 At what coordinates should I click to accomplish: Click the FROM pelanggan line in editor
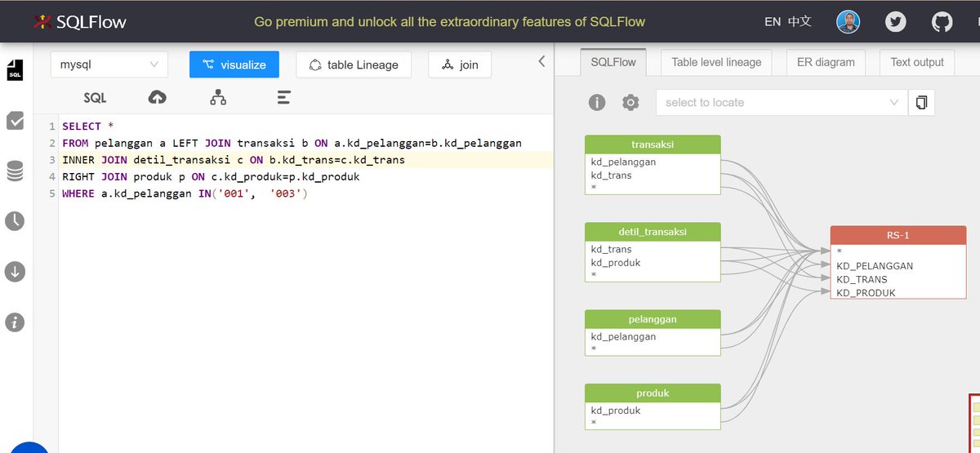(292, 143)
